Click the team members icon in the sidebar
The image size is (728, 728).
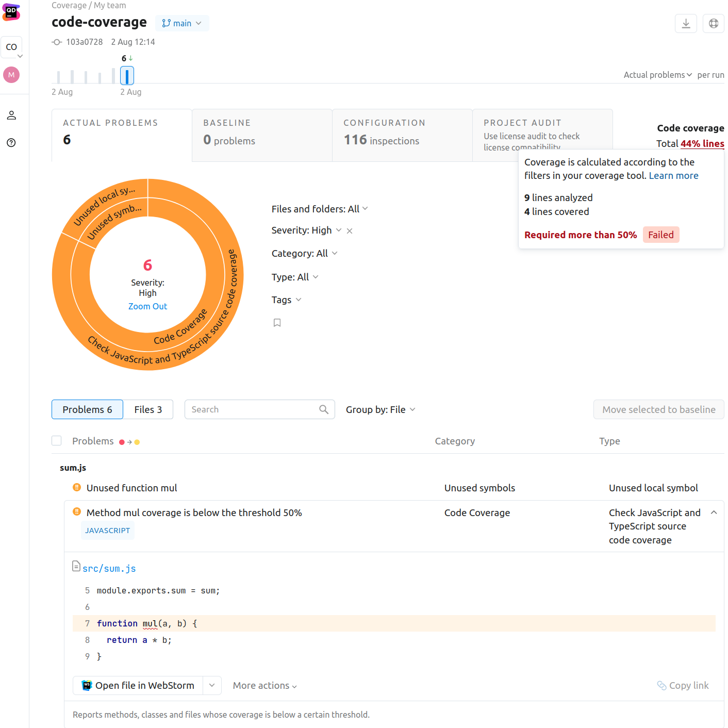point(11,115)
